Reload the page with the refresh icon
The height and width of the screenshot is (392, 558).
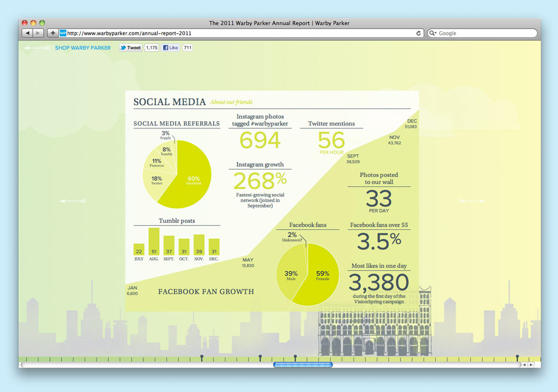pos(419,33)
